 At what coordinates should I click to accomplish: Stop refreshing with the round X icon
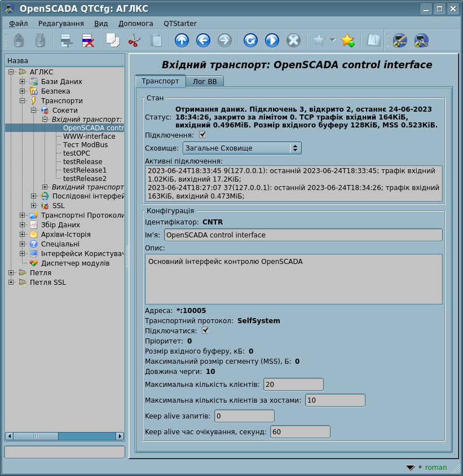coord(294,41)
